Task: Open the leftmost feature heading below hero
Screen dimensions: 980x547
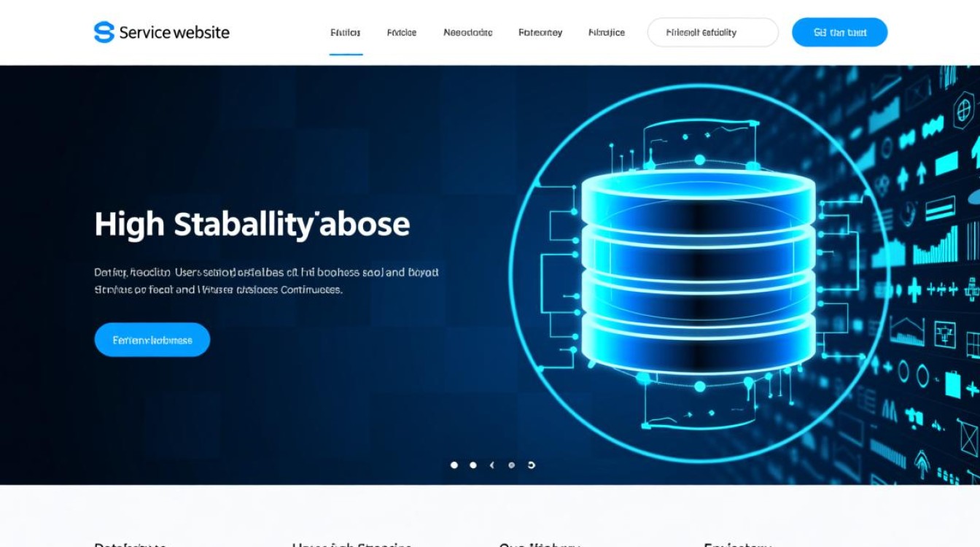Action: pyautogui.click(x=131, y=543)
